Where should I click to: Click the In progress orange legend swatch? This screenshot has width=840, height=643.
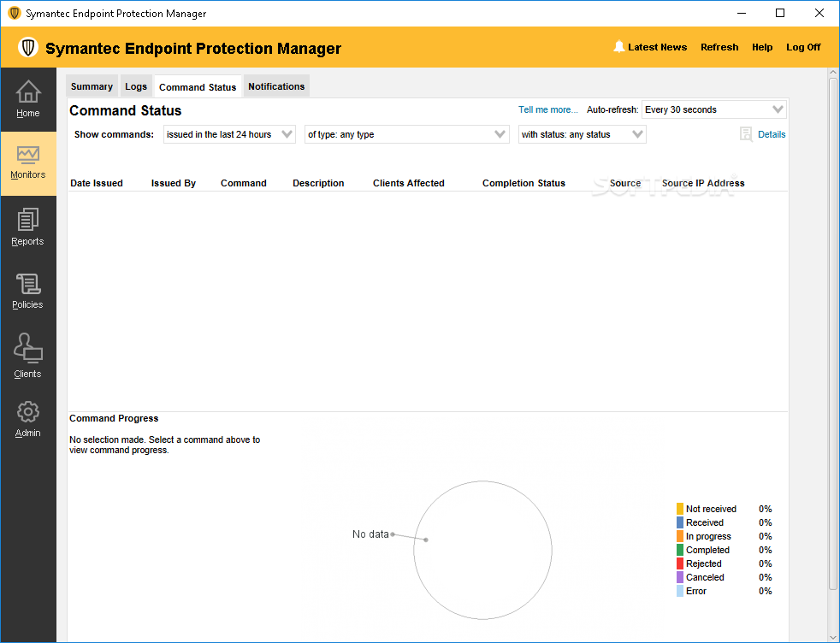[x=680, y=536]
